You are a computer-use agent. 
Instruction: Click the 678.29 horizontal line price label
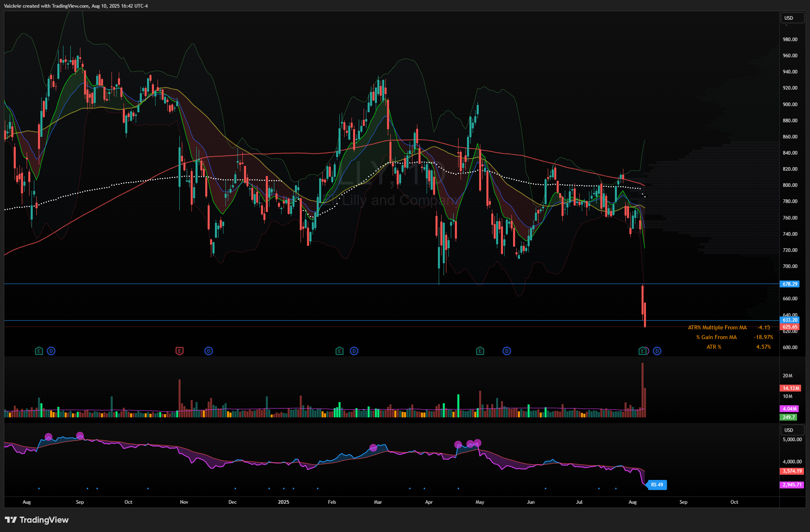[x=789, y=284]
